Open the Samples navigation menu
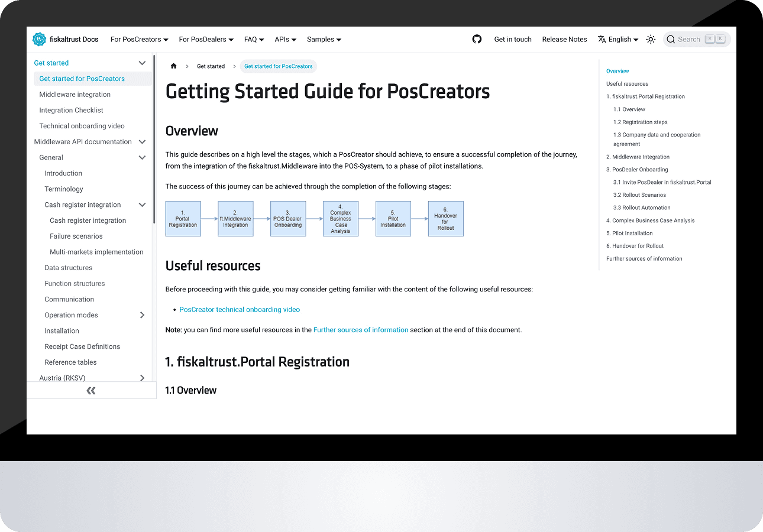Screen dimensions: 763x532 point(324,40)
